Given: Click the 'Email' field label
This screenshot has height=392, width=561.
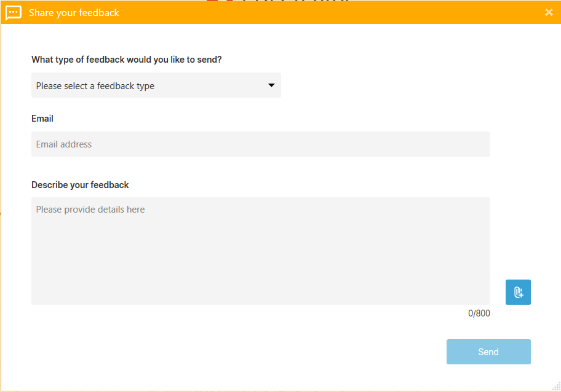Looking at the screenshot, I should pos(42,119).
